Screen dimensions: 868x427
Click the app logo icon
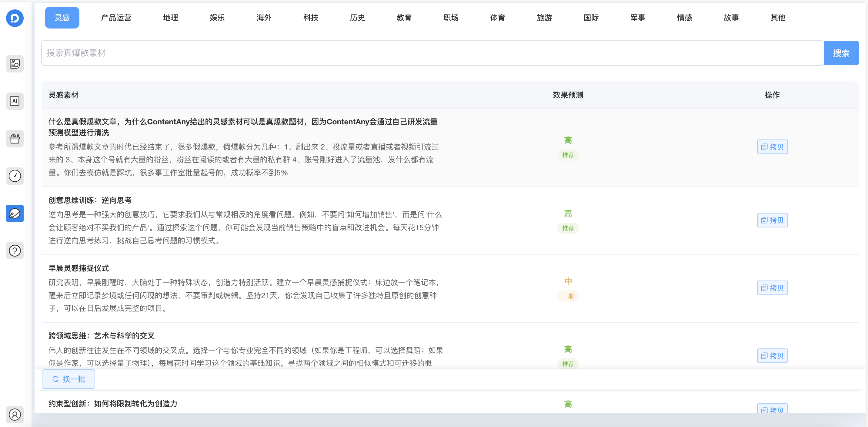click(15, 18)
